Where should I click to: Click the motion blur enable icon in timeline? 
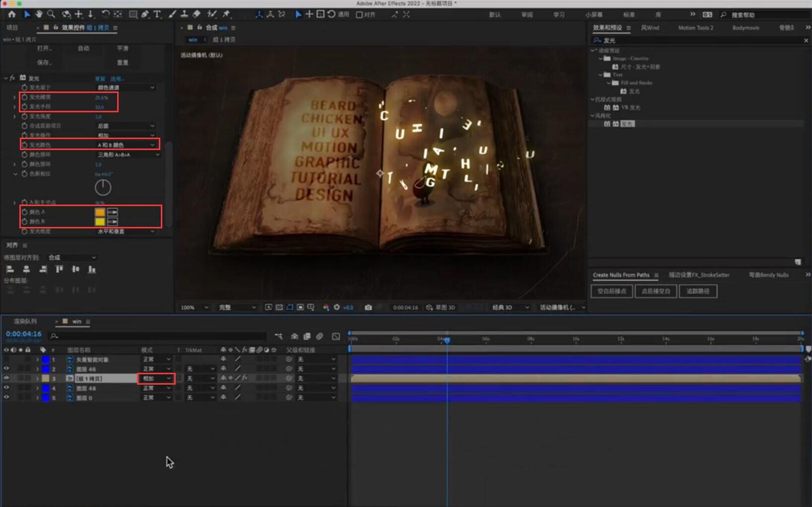[x=320, y=336]
